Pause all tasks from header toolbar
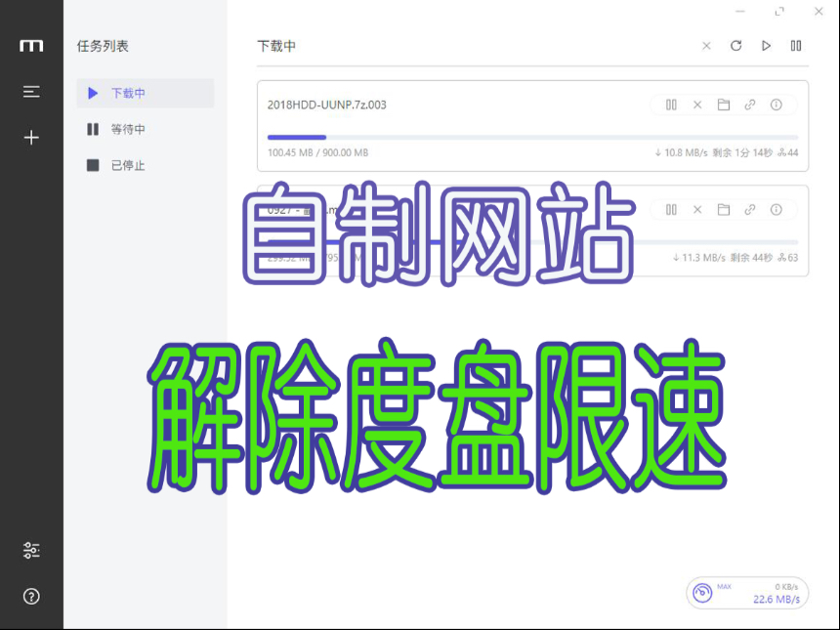 click(x=796, y=46)
